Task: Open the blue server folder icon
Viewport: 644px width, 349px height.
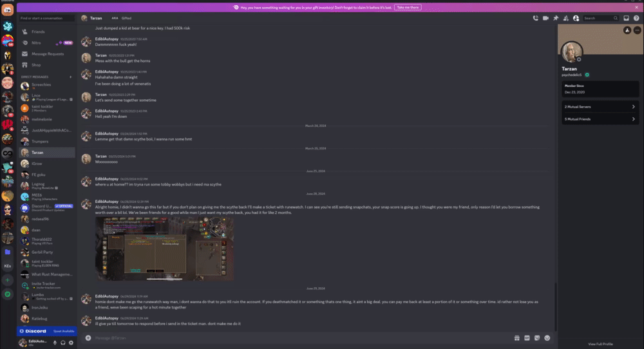Action: pyautogui.click(x=7, y=252)
